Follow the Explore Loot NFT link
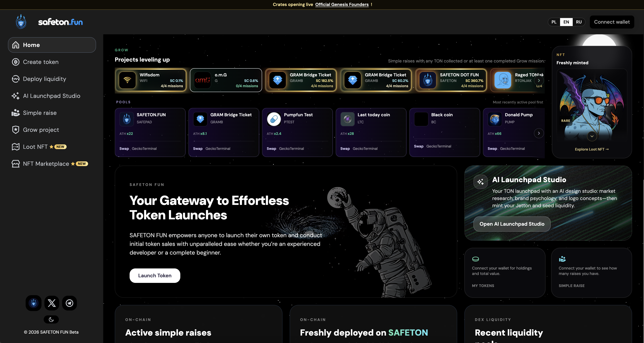 click(592, 149)
